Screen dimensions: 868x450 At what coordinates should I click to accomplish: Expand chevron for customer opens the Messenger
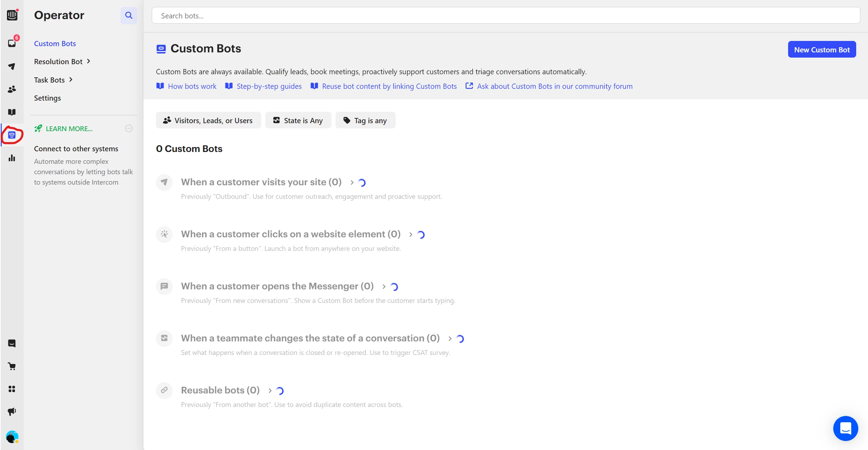[x=384, y=286]
